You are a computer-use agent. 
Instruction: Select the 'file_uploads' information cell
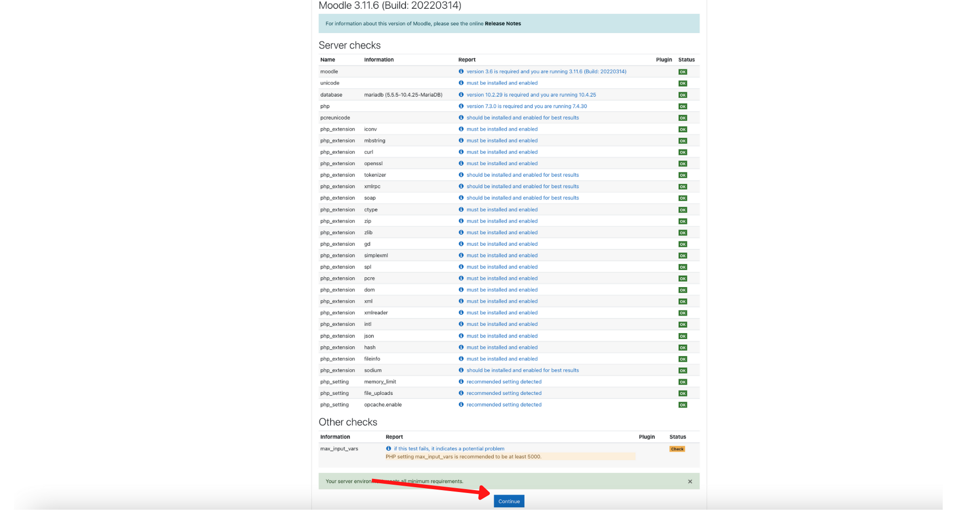[x=378, y=393]
